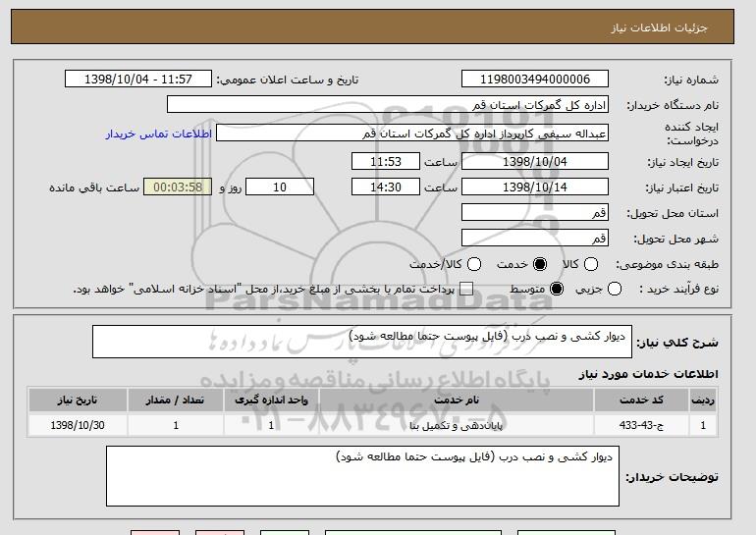The width and height of the screenshot is (756, 535).
Task: Click the validity time field 14:30
Action: [x=386, y=187]
